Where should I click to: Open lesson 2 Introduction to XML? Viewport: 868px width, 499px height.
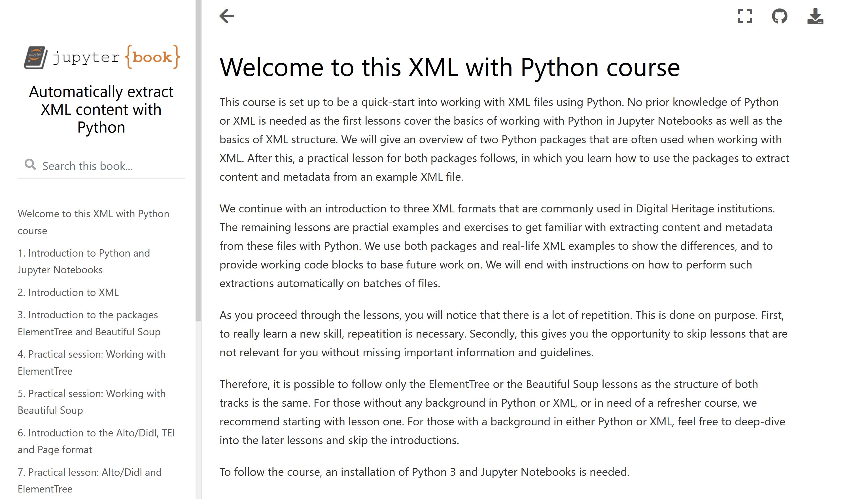coord(68,292)
